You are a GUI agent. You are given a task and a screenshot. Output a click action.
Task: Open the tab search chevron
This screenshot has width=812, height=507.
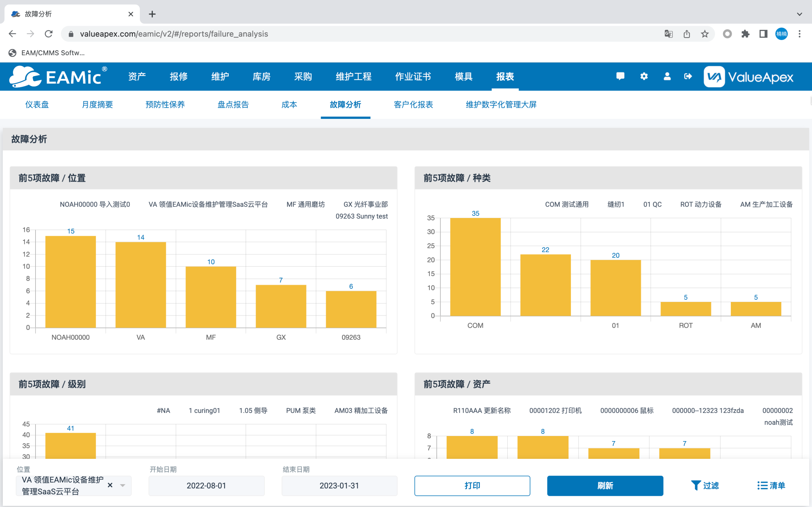point(799,14)
